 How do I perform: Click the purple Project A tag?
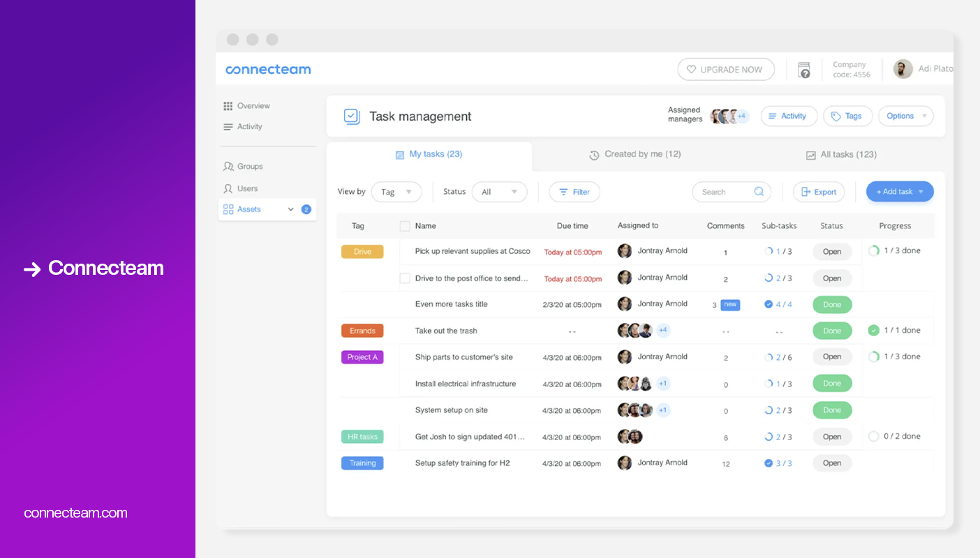coord(362,357)
